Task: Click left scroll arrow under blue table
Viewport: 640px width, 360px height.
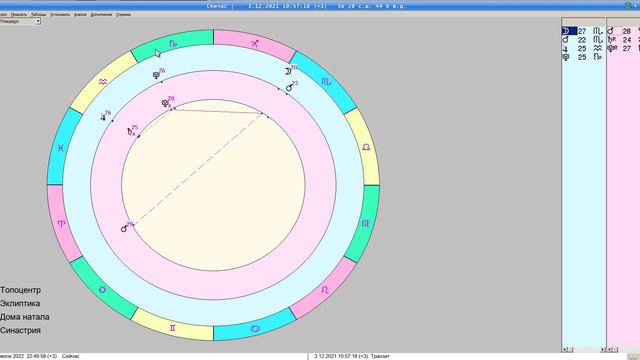Action: tap(565, 349)
